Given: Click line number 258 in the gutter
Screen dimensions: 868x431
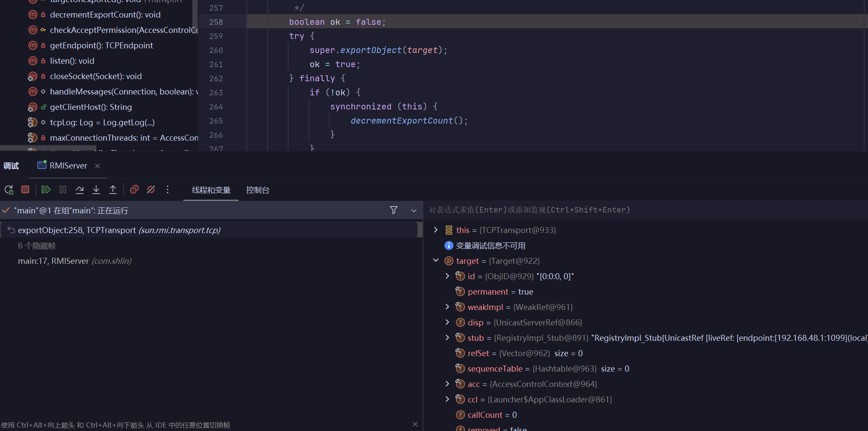Looking at the screenshot, I should 216,22.
